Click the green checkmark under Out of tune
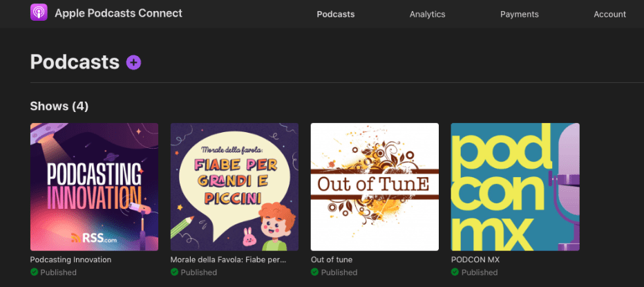 click(314, 272)
